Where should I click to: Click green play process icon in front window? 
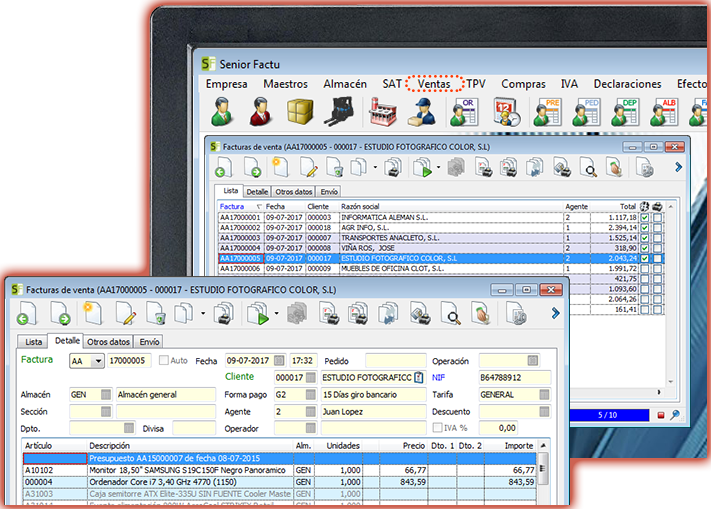[x=258, y=314]
